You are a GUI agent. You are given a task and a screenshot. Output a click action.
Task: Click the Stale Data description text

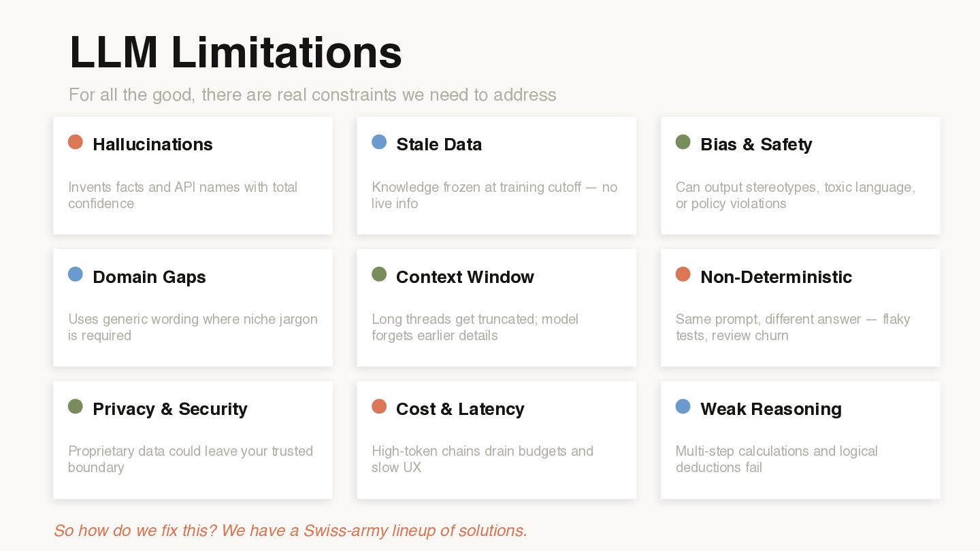(494, 195)
